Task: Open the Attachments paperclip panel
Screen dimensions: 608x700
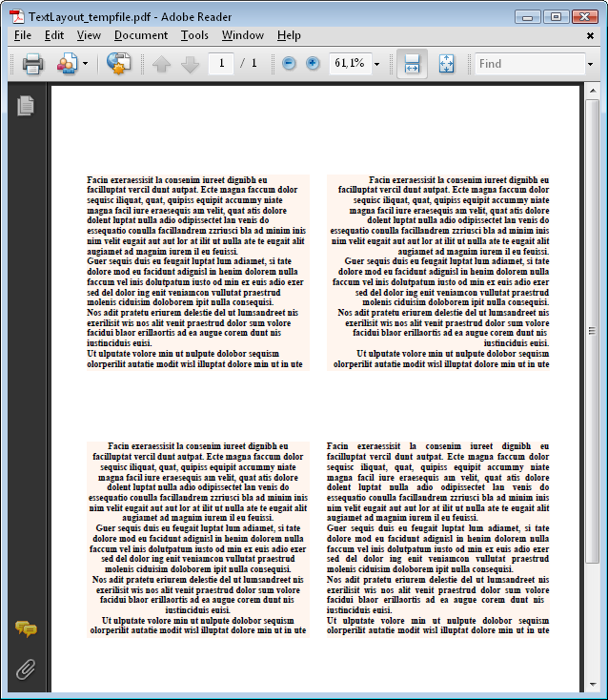Action: [x=26, y=669]
